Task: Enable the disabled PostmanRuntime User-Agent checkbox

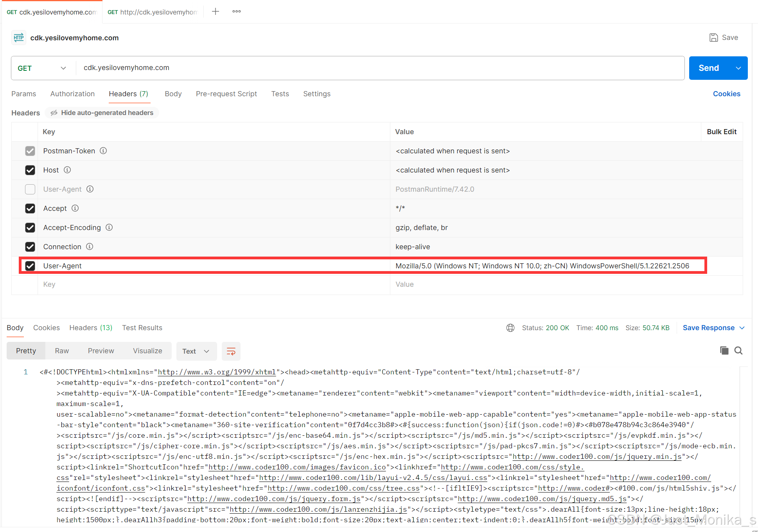Action: point(30,189)
